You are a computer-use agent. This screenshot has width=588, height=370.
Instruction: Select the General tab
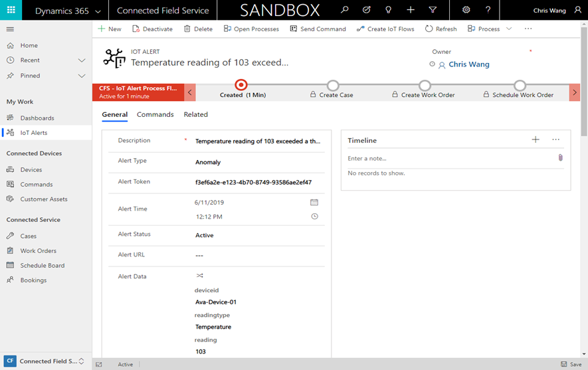click(x=115, y=115)
